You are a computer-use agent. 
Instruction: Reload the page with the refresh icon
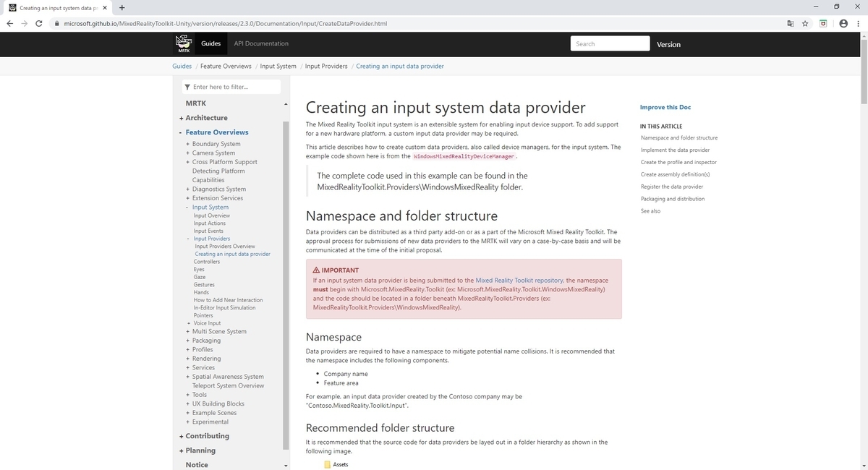(x=38, y=23)
